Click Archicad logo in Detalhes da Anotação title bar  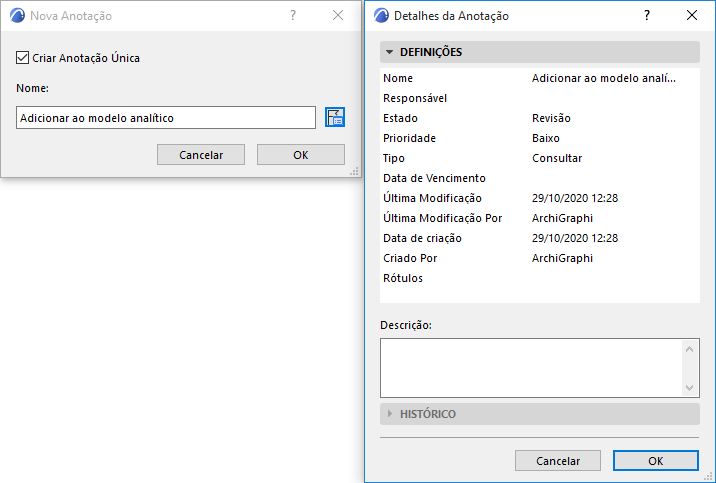(380, 16)
